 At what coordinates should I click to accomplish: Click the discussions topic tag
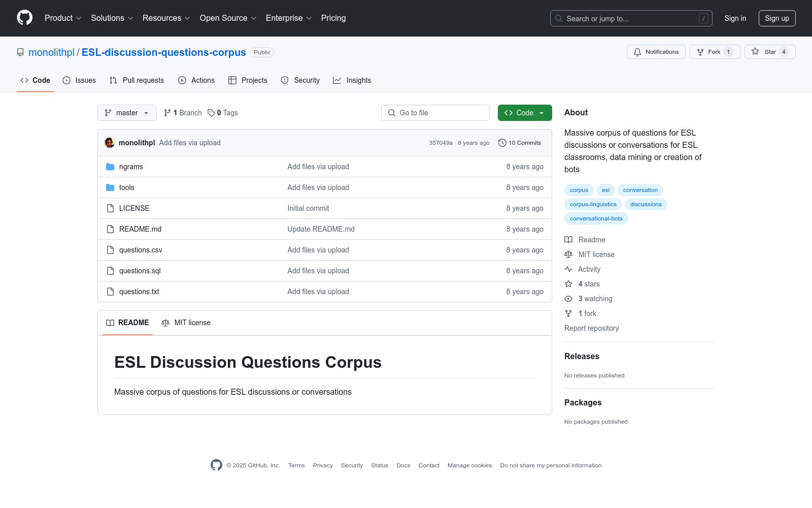(x=646, y=204)
